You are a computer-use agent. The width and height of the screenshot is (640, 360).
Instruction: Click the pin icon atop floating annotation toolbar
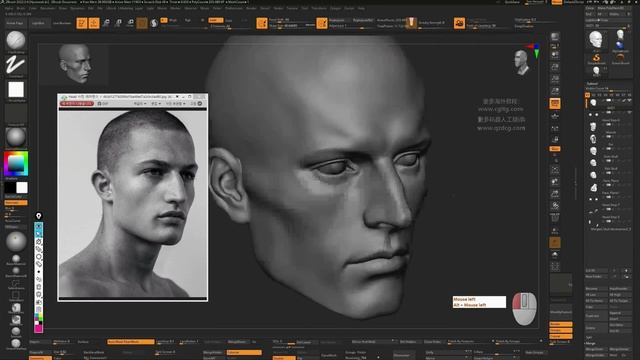click(39, 216)
